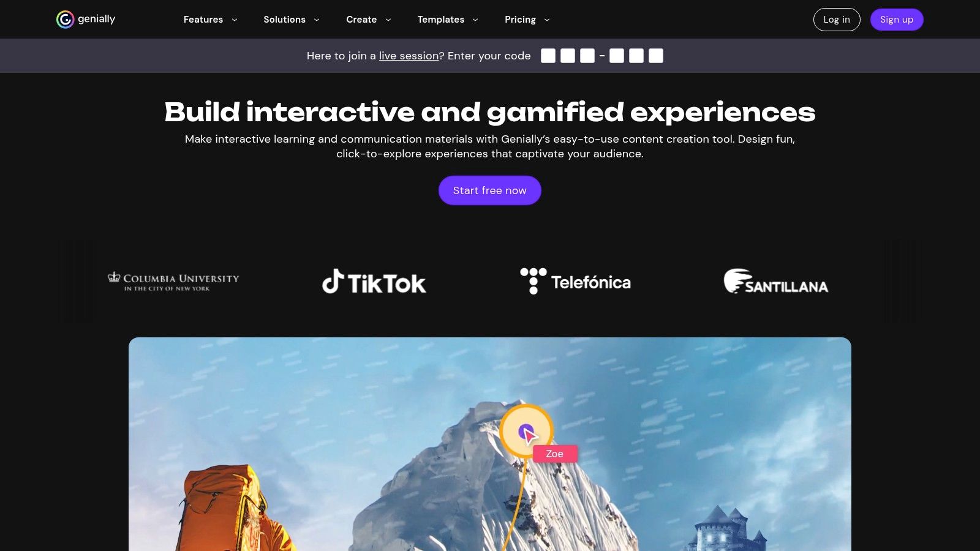980x551 pixels.
Task: Click the TikTok logo
Action: 374,282
